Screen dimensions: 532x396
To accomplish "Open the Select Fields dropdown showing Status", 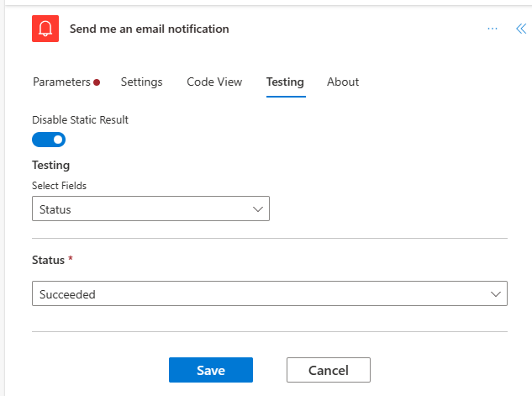I will 150,209.
